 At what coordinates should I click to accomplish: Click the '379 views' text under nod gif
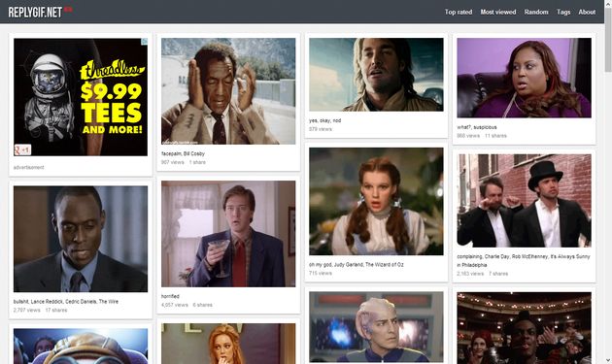tap(321, 129)
